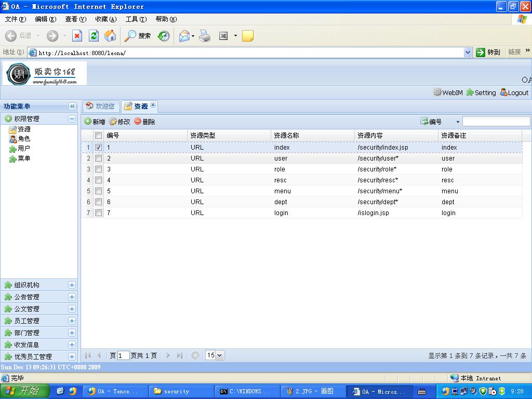Click the 修改 edit gear icon
Viewport: 532px width, 399px height.
tap(113, 122)
